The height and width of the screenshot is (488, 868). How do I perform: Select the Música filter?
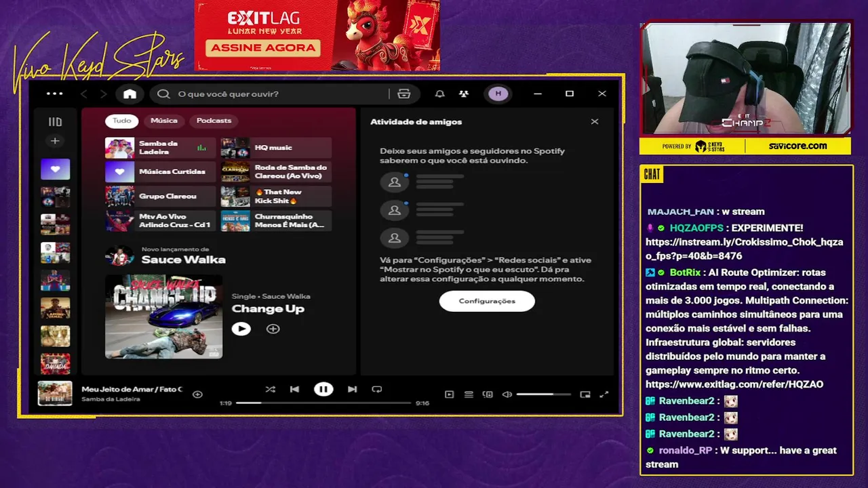(x=164, y=121)
